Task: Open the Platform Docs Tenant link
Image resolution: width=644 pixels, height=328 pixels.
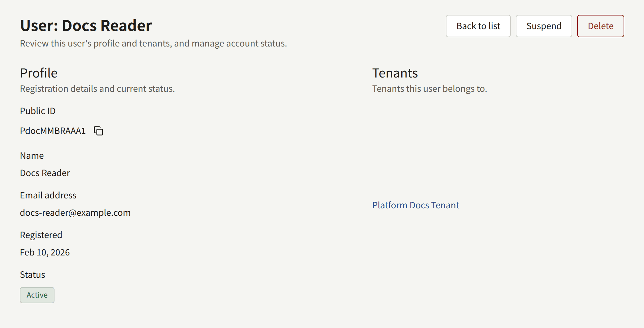Action: point(416,205)
